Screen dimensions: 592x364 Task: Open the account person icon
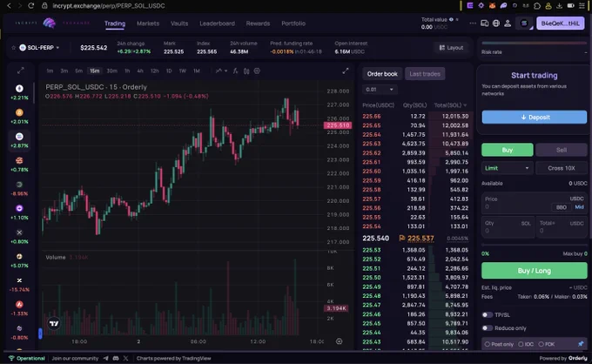point(508,23)
